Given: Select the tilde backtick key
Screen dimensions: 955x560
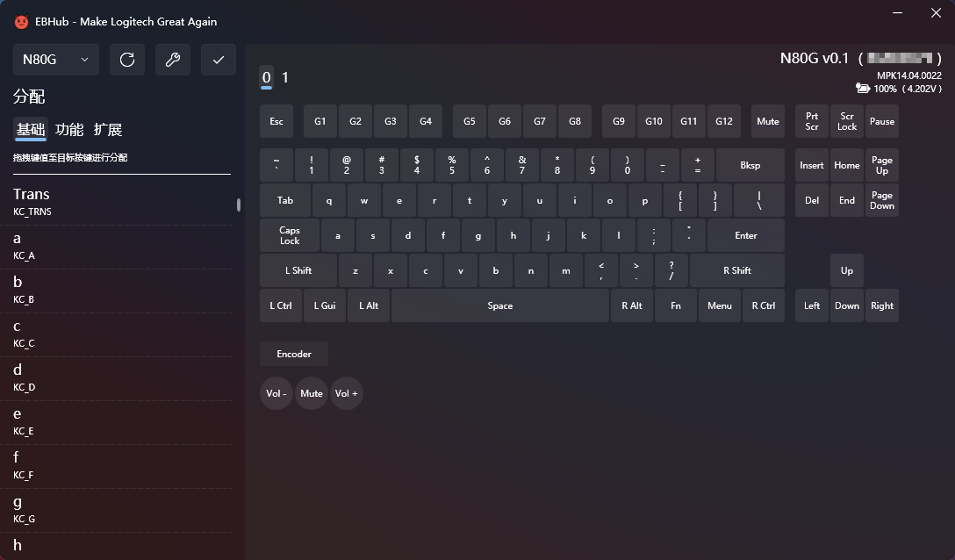Looking at the screenshot, I should click(276, 165).
